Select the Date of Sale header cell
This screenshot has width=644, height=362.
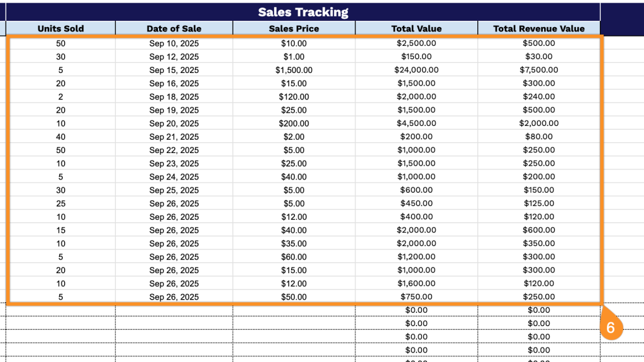[x=174, y=28]
